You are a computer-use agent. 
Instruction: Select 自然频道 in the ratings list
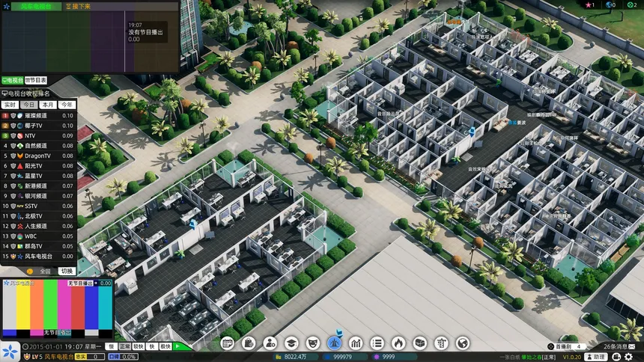click(38, 146)
